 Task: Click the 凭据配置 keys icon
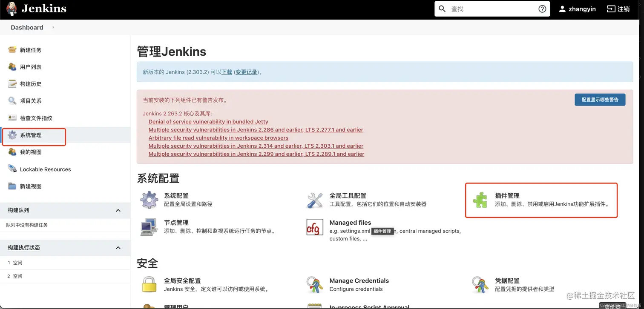[480, 284]
